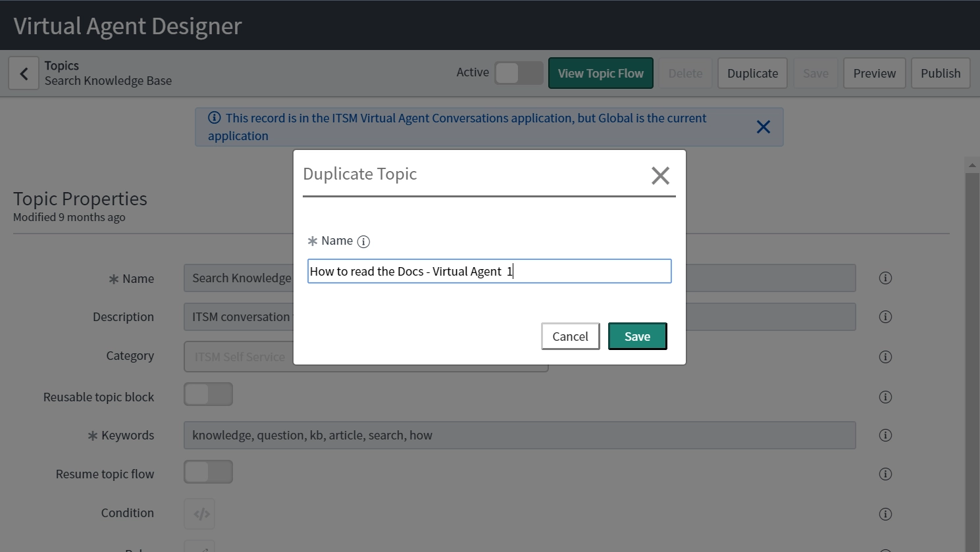Screen dimensions: 980x552
Task: Click the info icon in the banner
Action: click(214, 118)
